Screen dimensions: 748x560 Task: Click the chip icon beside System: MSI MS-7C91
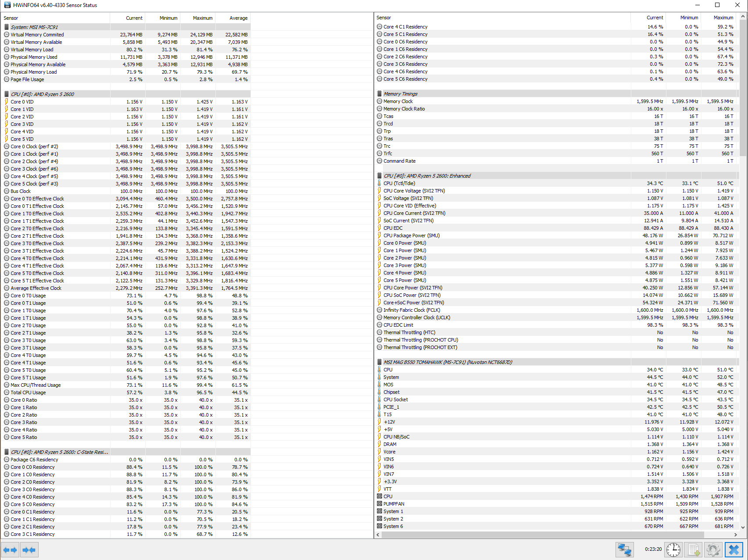7,27
